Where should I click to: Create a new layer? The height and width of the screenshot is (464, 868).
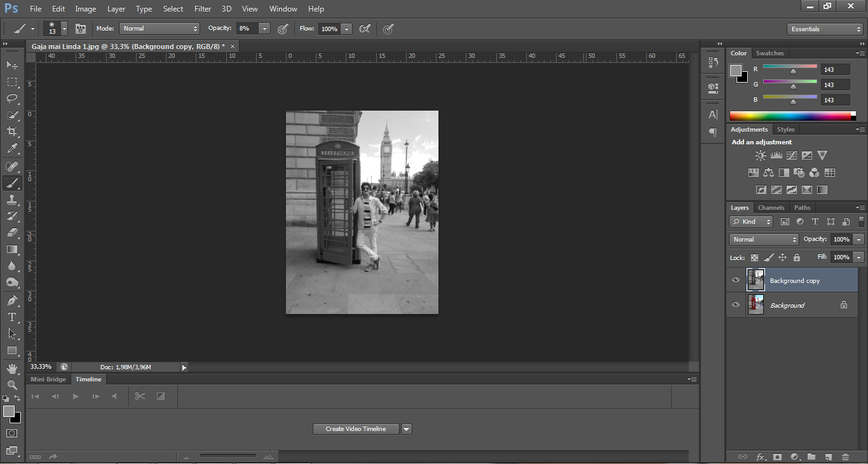tap(828, 456)
